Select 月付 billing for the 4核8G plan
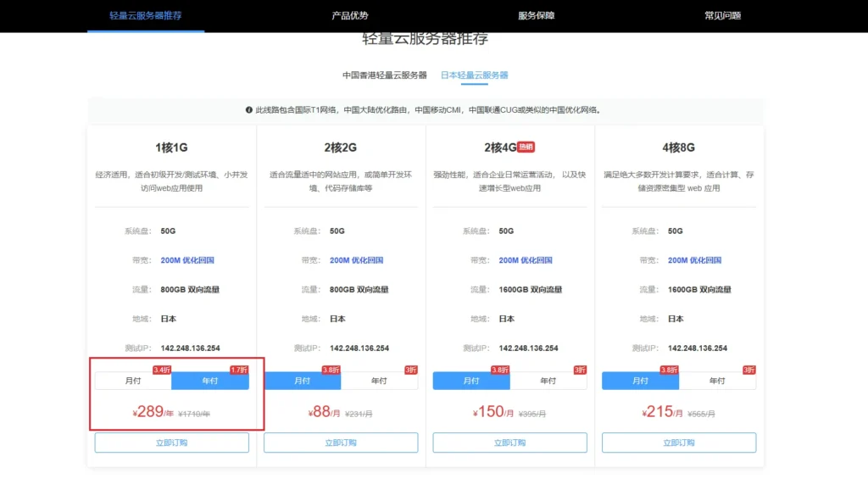868x490 pixels. [641, 381]
